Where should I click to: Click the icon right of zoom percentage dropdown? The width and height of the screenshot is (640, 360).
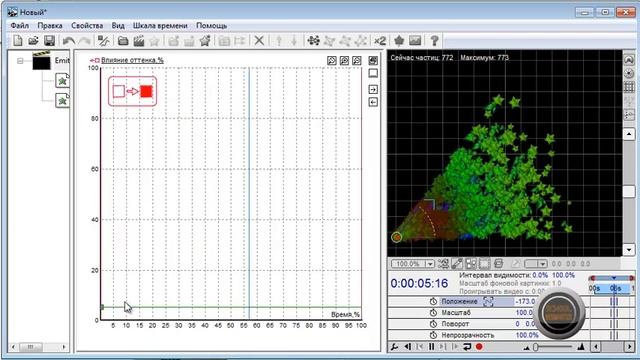tap(443, 264)
